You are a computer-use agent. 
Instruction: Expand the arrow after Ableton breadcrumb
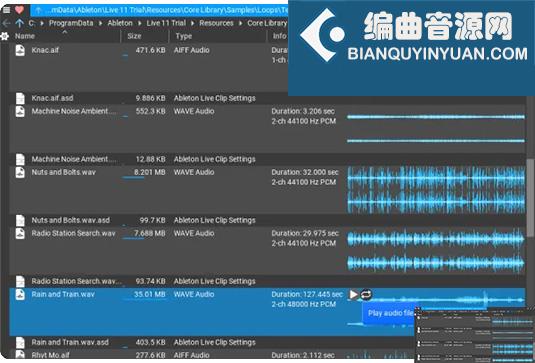(x=140, y=24)
